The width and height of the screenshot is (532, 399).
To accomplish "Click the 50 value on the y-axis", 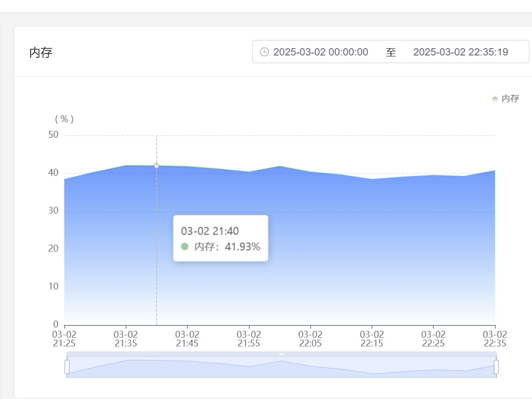I will pos(53,135).
